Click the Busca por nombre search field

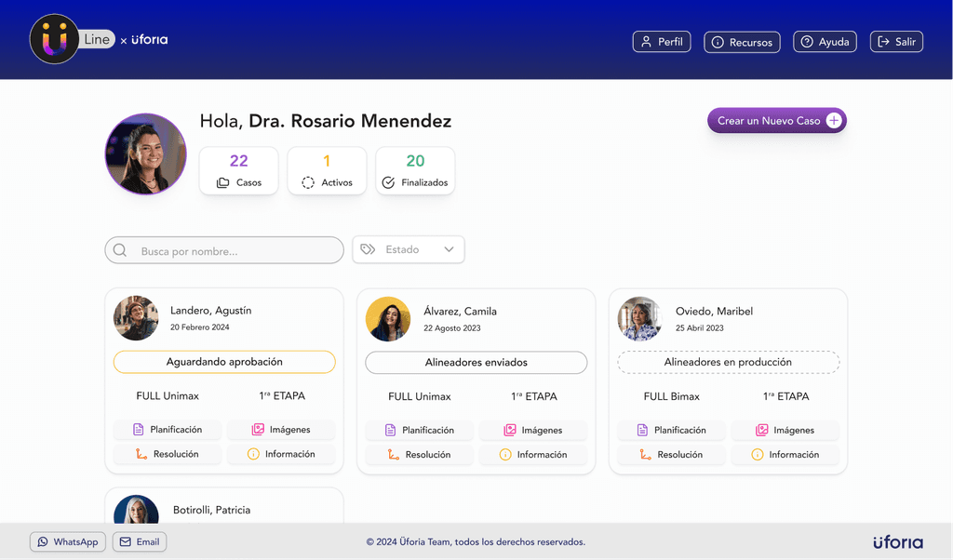tap(224, 250)
